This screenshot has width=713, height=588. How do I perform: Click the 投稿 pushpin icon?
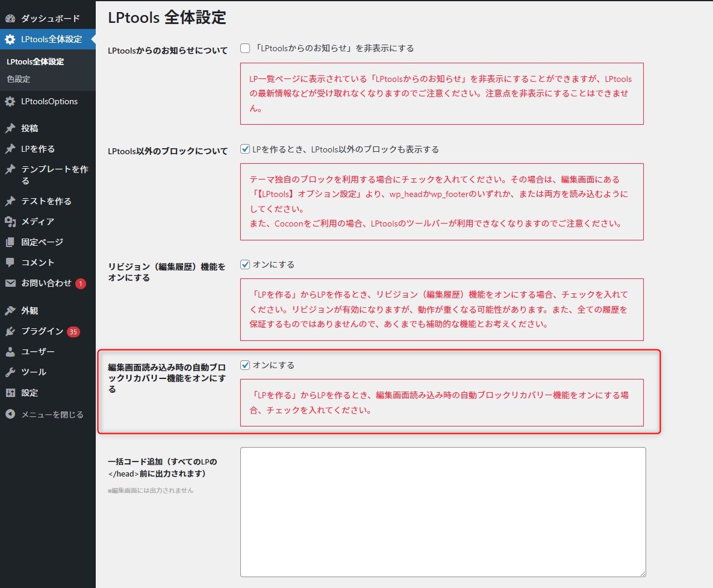pos(10,128)
